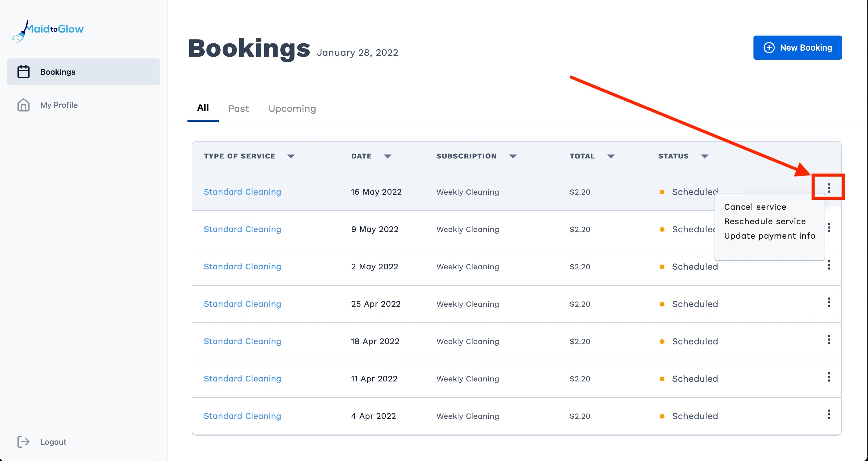This screenshot has height=461, width=868.
Task: Click the plus icon in New Booking
Action: (x=769, y=48)
